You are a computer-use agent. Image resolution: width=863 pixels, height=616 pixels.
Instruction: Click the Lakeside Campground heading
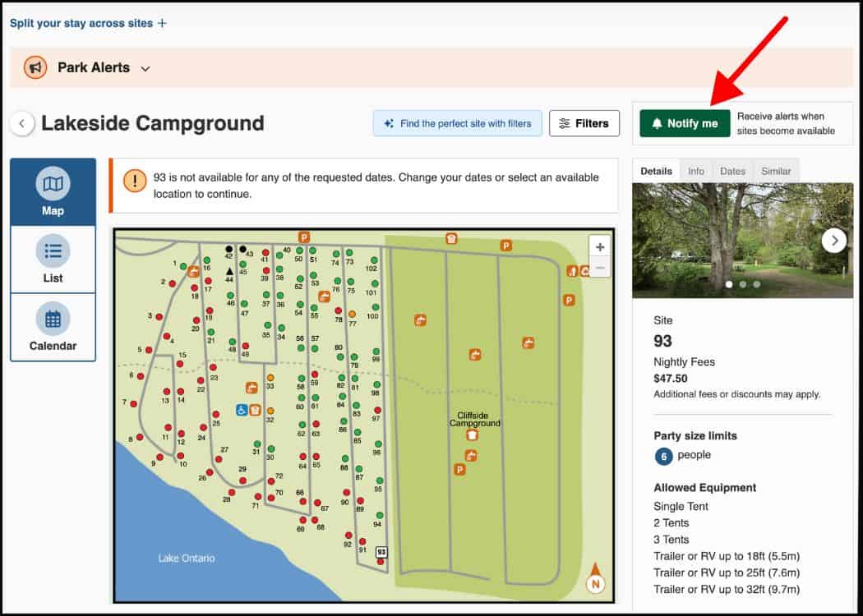coord(153,123)
